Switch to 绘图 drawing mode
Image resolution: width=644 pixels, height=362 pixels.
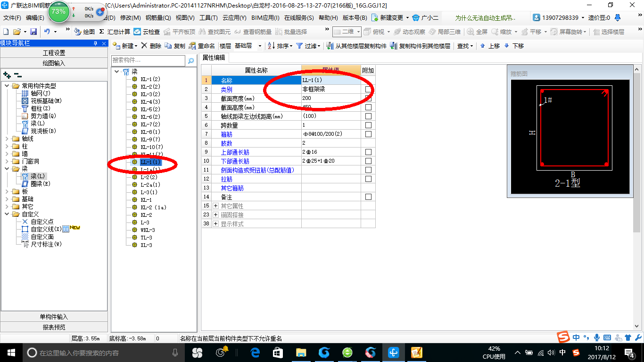[84, 32]
